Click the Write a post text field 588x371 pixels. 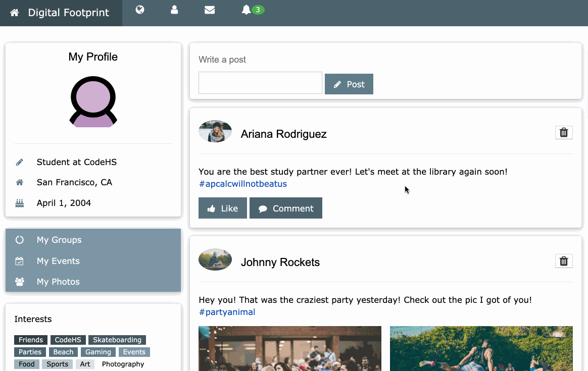point(260,83)
